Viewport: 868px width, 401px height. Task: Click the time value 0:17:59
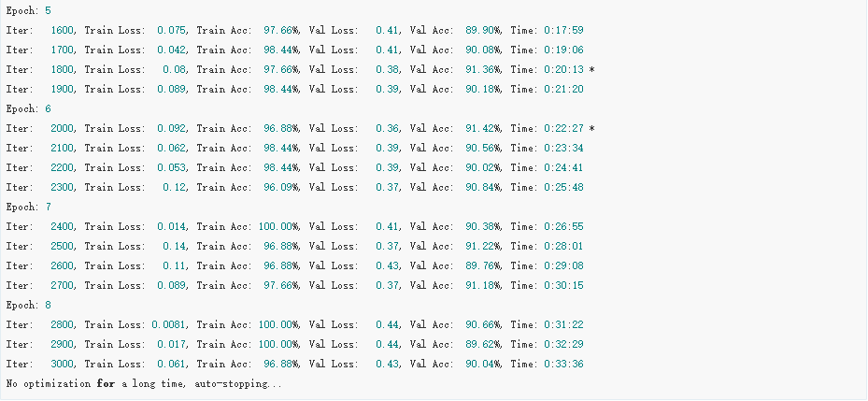click(x=563, y=30)
